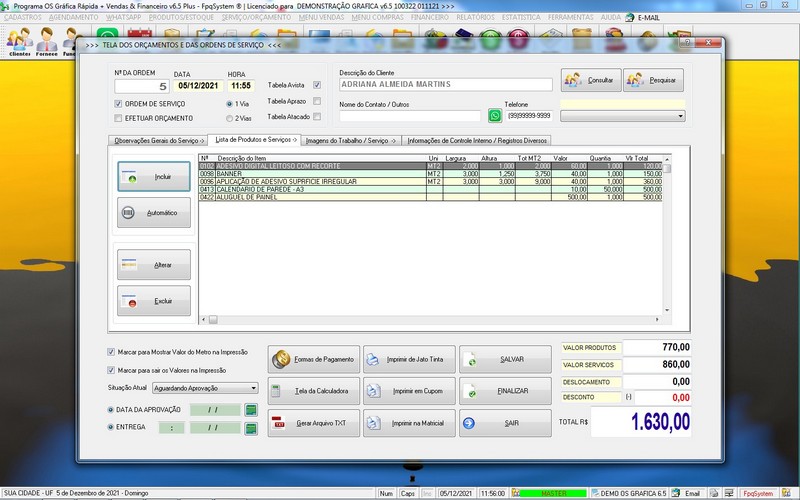Toggle Marcar para Mostrar Valor do Metro
The height and width of the screenshot is (500, 800).
pyautogui.click(x=111, y=352)
